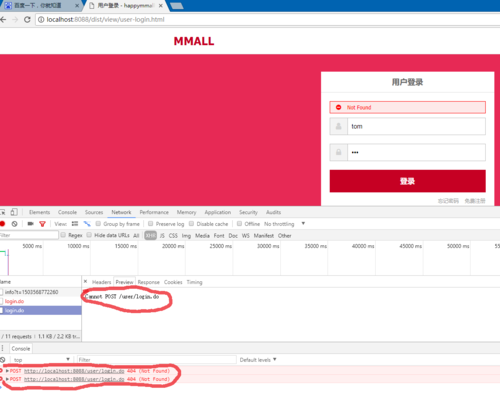Close the happymmall user login browser tab
Image resolution: width=500 pixels, height=393 pixels.
pos(161,6)
